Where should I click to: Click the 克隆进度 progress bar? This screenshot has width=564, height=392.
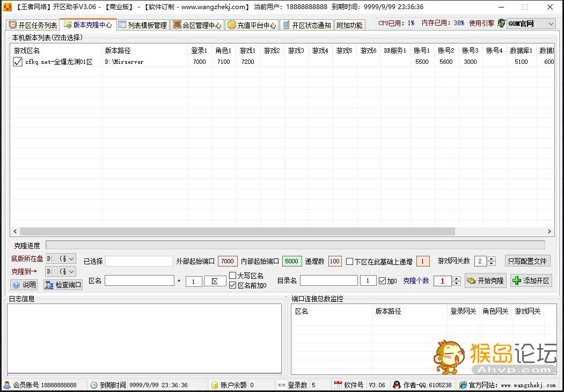[295, 246]
